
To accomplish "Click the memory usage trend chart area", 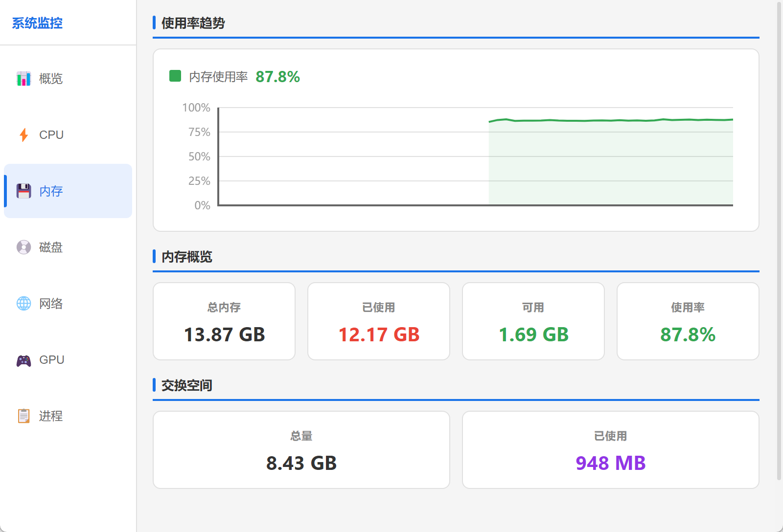I will tap(476, 156).
